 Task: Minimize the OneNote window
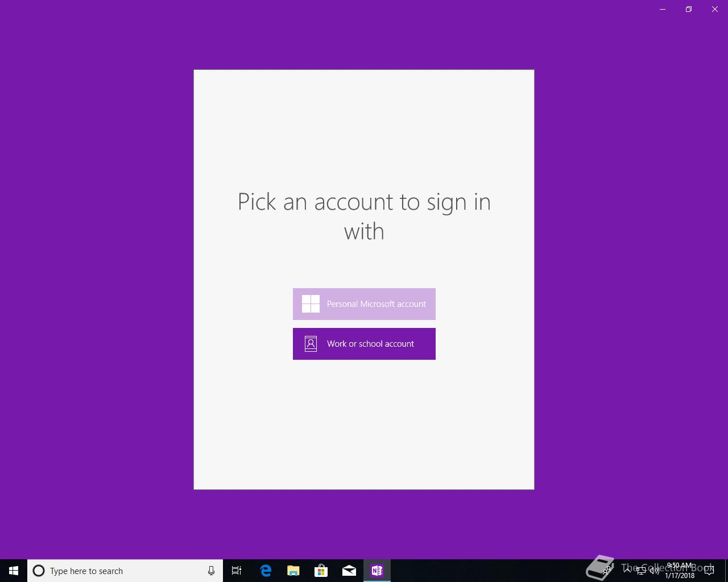click(663, 9)
